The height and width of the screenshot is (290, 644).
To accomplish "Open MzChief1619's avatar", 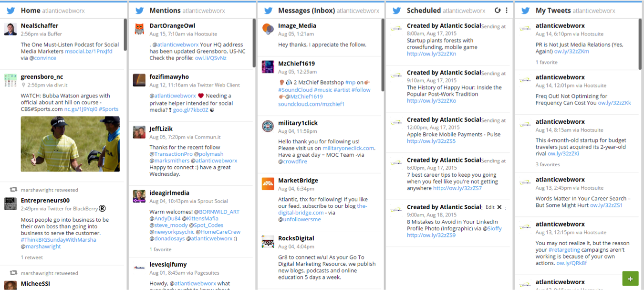I will [268, 67].
